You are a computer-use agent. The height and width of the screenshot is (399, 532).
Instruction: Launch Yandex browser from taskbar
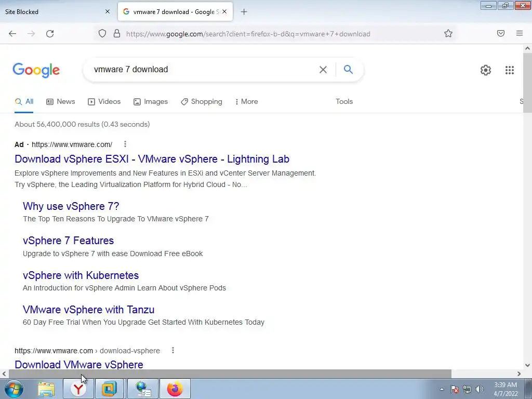[x=78, y=389]
